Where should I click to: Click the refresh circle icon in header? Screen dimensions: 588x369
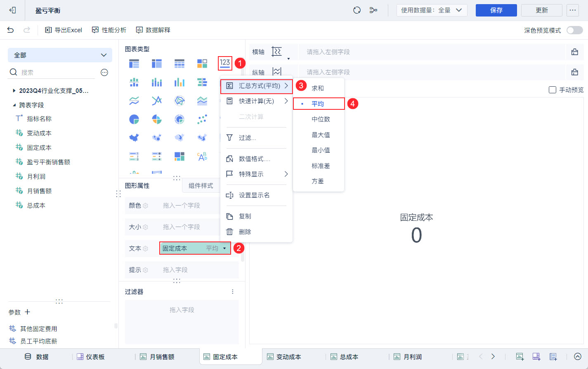(357, 10)
